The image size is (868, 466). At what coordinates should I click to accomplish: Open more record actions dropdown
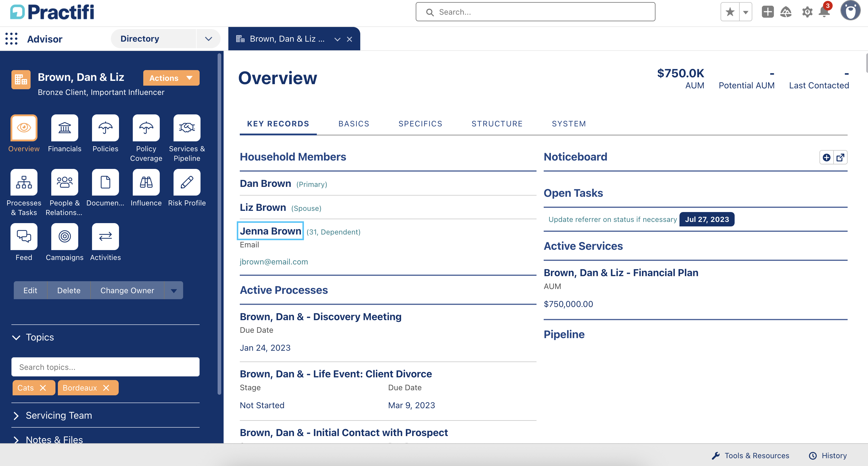point(174,290)
